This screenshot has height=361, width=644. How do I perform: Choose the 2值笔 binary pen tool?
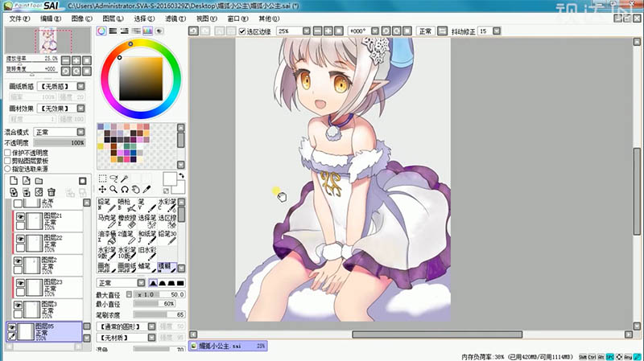point(126,237)
